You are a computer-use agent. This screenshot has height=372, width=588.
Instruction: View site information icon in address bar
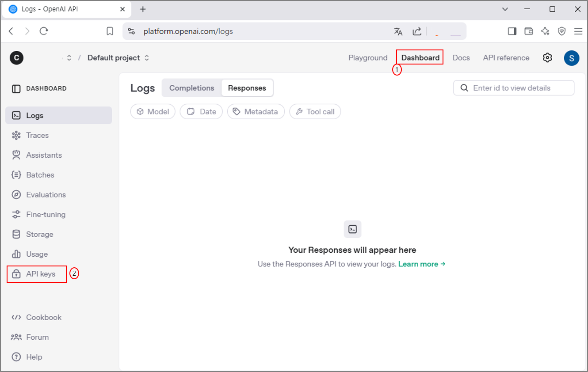[x=131, y=31]
